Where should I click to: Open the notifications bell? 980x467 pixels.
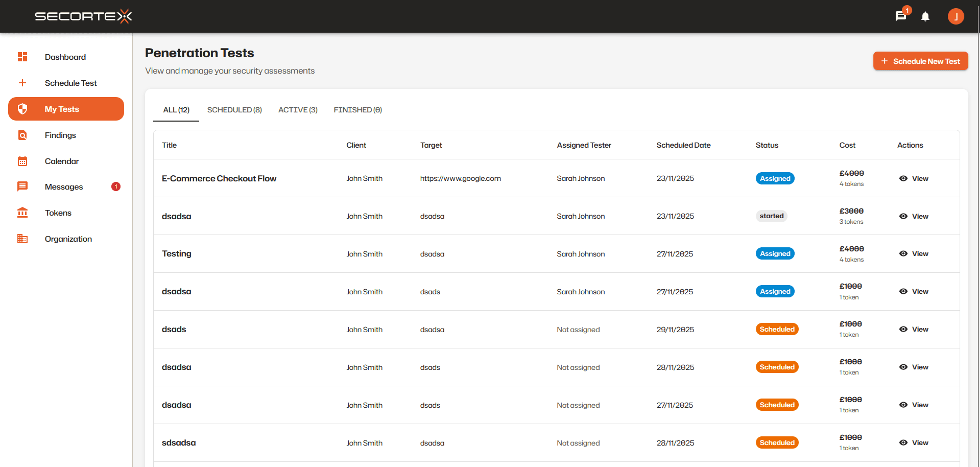pos(925,16)
